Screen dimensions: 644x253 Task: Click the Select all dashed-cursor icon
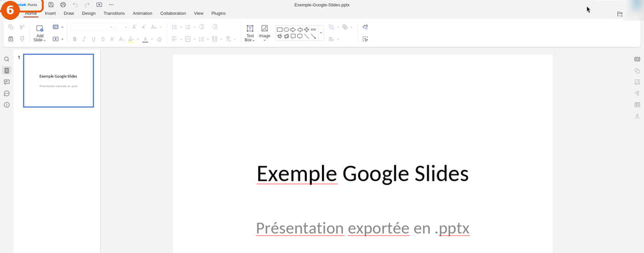tap(365, 39)
